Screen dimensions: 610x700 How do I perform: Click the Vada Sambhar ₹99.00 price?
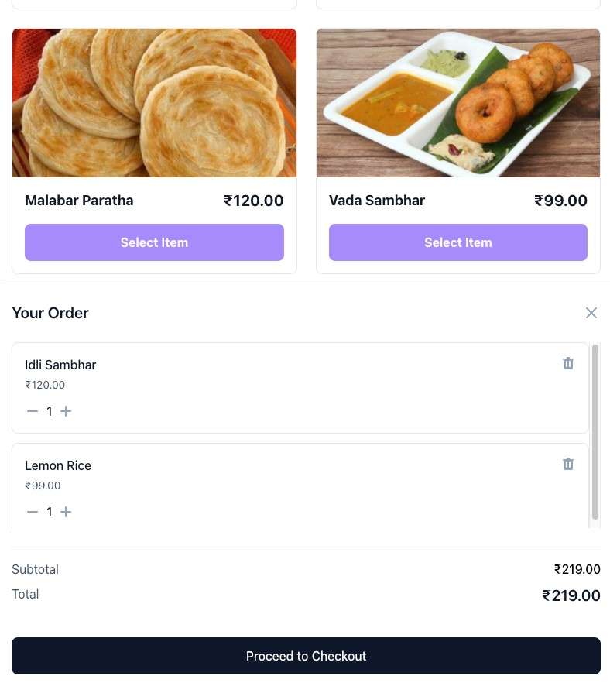click(x=560, y=201)
